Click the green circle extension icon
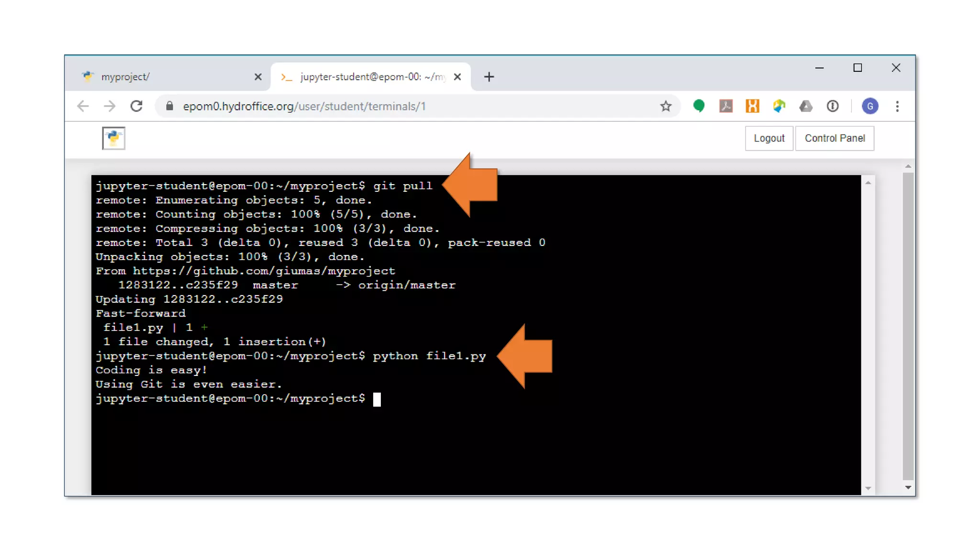The width and height of the screenshot is (980, 551). [699, 106]
